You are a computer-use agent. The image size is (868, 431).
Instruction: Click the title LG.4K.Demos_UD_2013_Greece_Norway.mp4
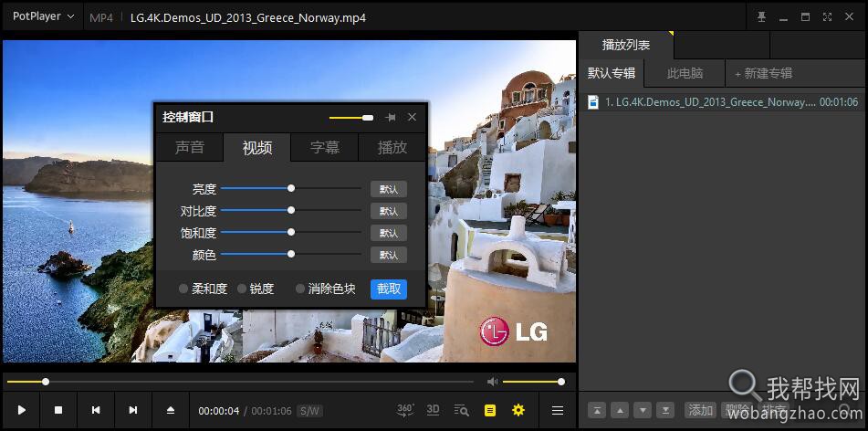(248, 17)
